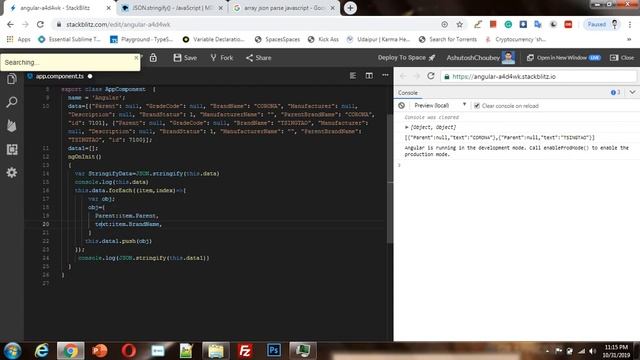Switch to the angular-a4d4wk StackBlitz tab
The width and height of the screenshot is (640, 360).
click(x=60, y=8)
